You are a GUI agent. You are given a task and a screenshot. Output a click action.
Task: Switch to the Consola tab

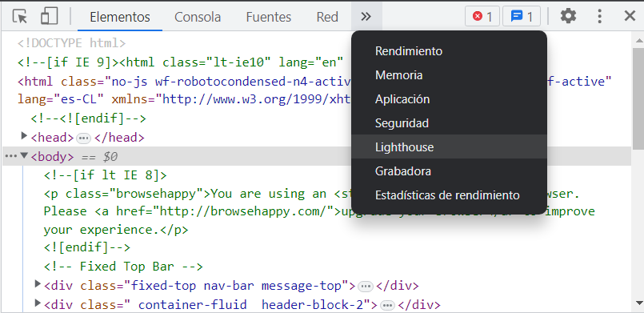[x=198, y=17]
